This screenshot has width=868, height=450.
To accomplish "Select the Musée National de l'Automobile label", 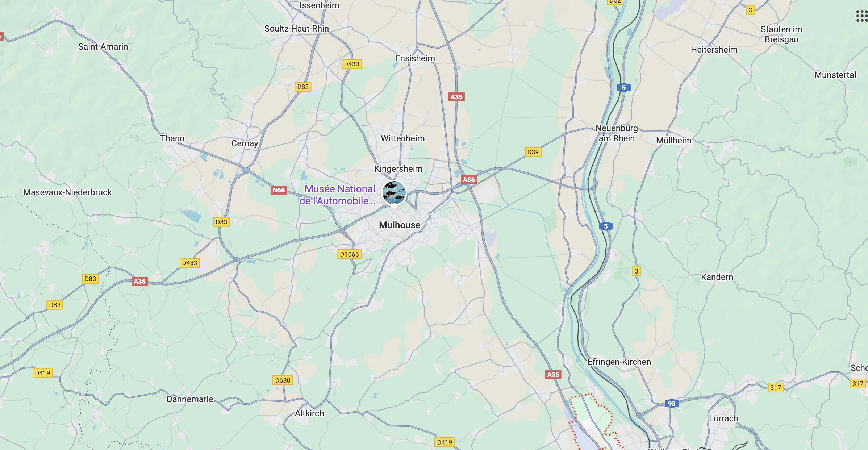I will 337,195.
